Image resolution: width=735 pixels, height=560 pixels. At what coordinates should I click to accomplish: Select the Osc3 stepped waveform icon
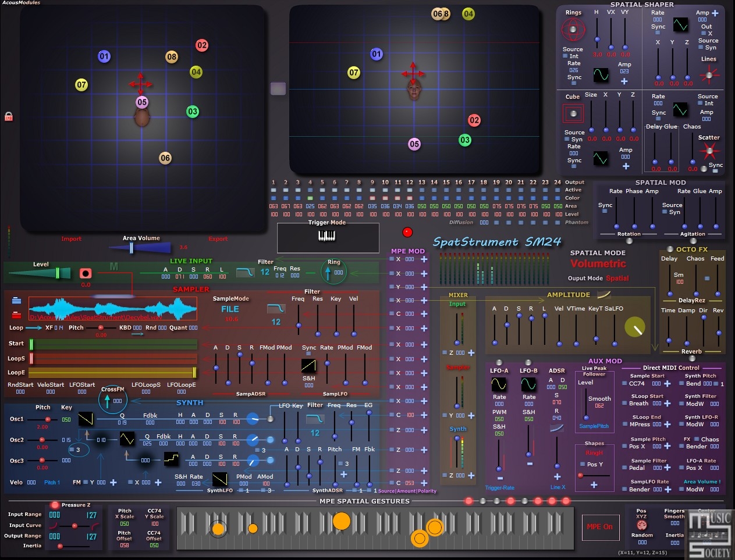(x=172, y=459)
